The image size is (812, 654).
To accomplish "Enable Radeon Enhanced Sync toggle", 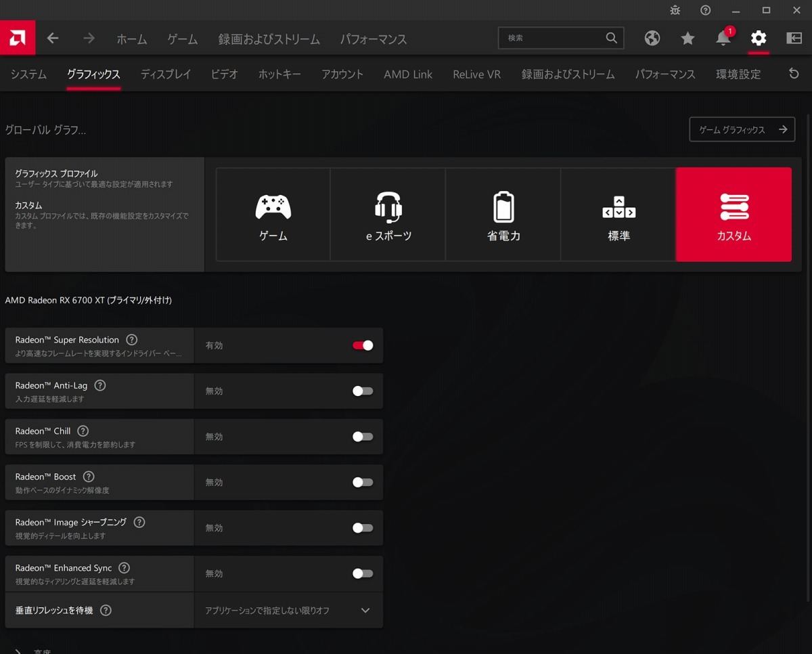I will [x=363, y=573].
